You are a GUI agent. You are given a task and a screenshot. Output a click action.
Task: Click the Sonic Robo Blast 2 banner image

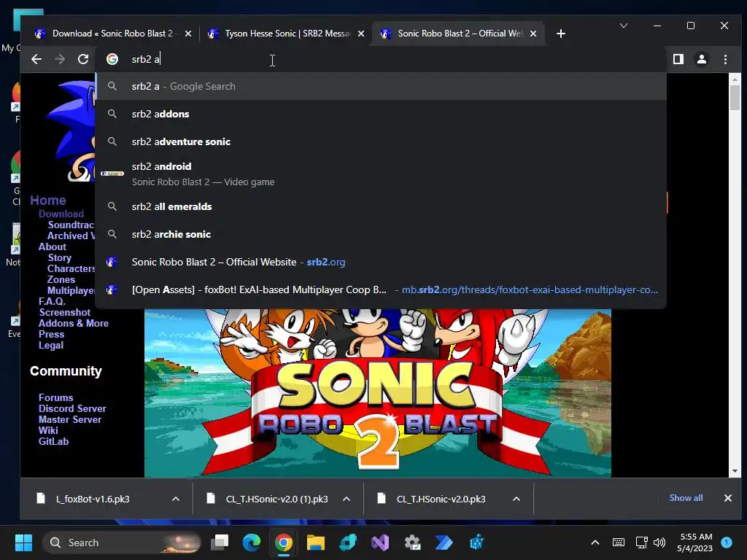pos(378,393)
